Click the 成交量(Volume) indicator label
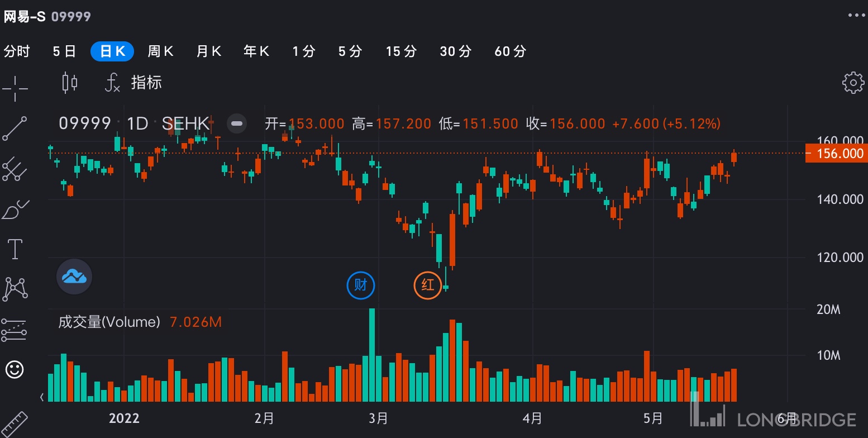 pos(109,322)
